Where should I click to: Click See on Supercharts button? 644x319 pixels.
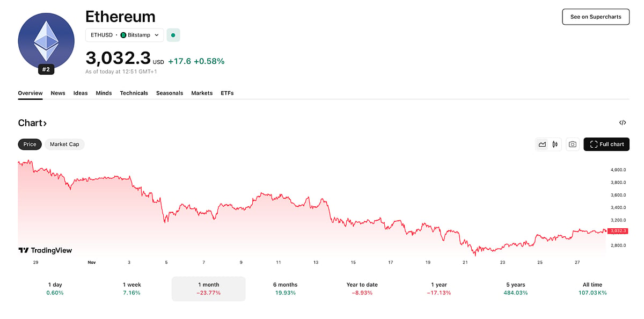click(x=596, y=17)
